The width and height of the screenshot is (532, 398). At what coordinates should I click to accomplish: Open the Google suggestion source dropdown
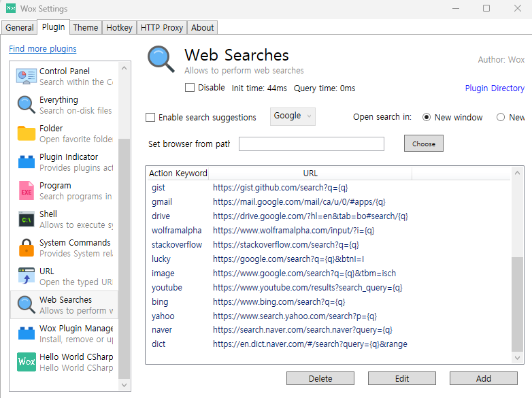293,116
